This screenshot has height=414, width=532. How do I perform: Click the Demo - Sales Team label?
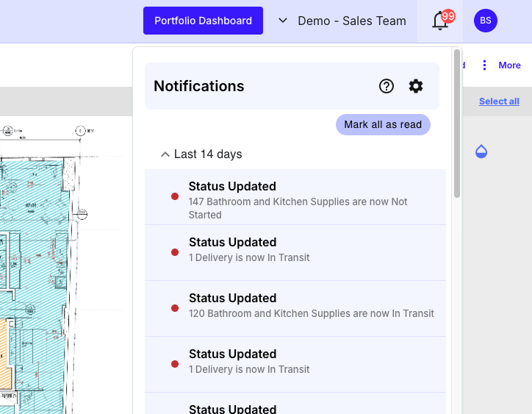(352, 21)
